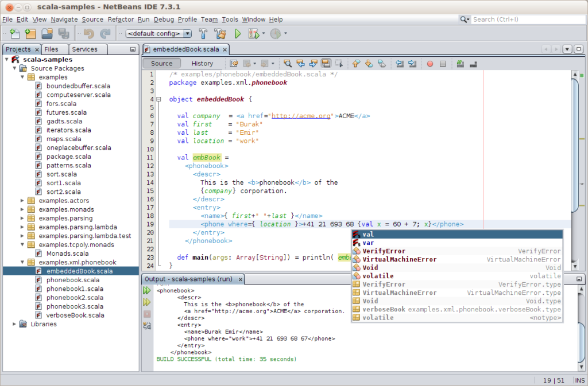Open the Refactor menu
The image size is (588, 386).
(121, 19)
